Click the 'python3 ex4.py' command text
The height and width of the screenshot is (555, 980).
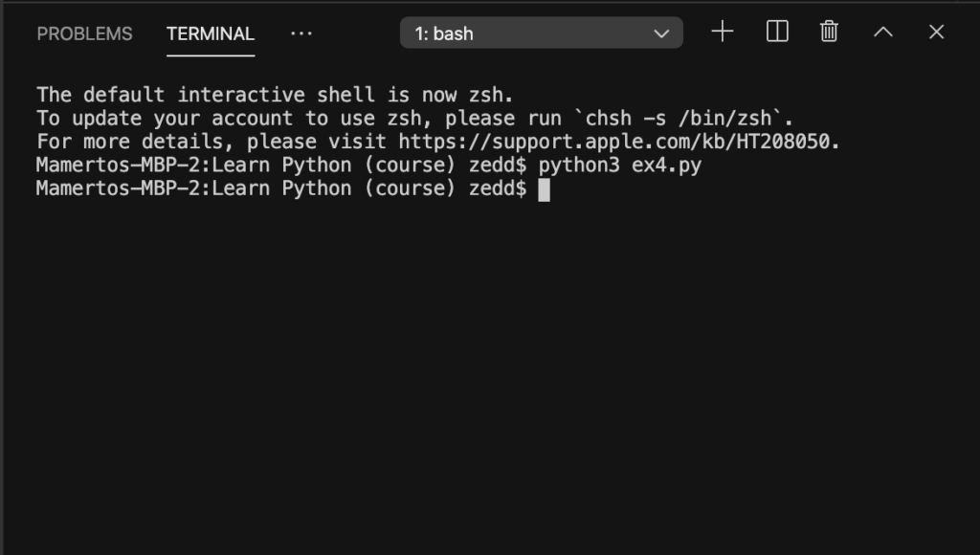(x=619, y=166)
